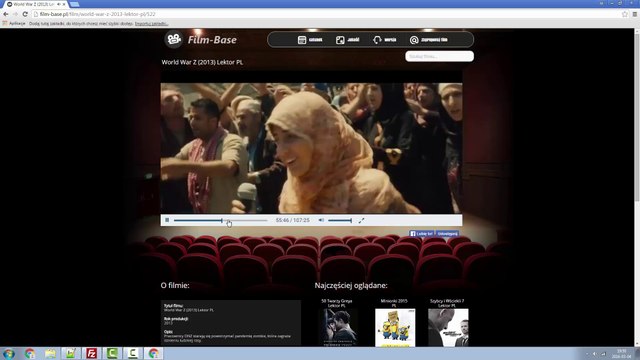Click the 'World War Z (2013) Lektor PL' heading

pos(202,62)
